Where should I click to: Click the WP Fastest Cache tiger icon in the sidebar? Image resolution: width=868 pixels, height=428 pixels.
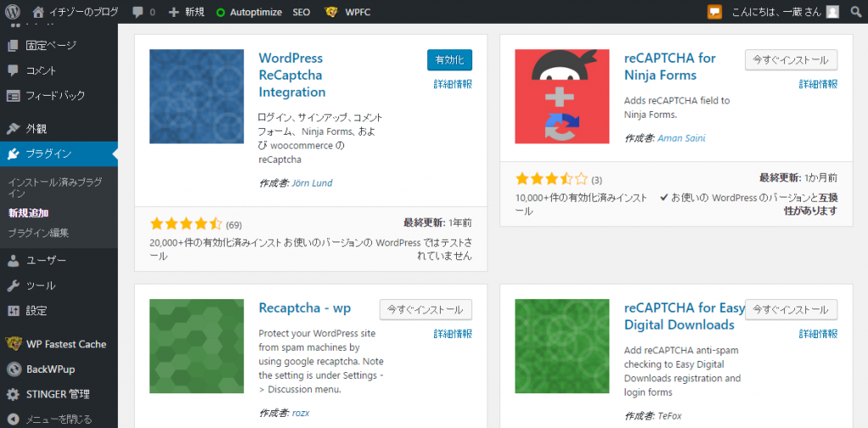point(13,344)
